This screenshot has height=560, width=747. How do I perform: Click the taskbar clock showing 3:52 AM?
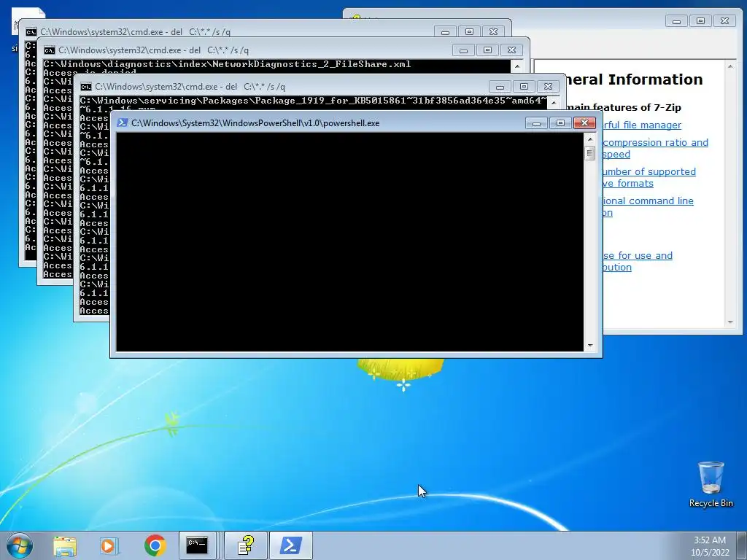pyautogui.click(x=710, y=545)
